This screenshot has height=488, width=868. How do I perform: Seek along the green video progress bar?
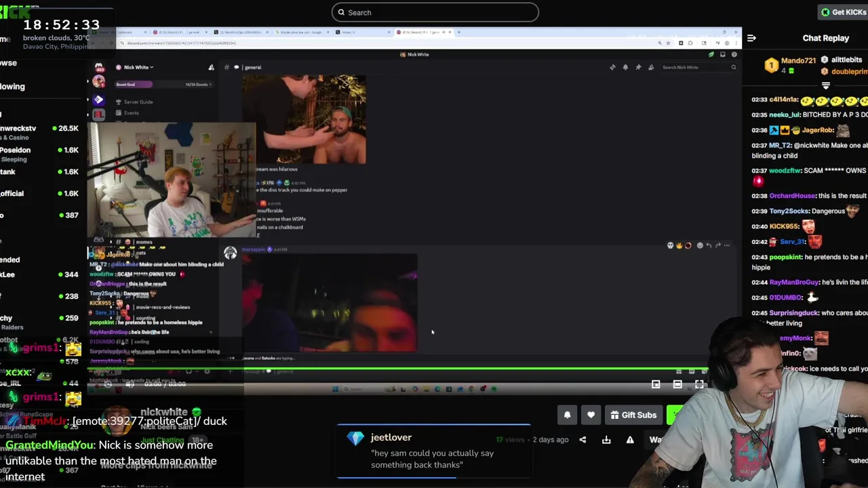pos(397,369)
